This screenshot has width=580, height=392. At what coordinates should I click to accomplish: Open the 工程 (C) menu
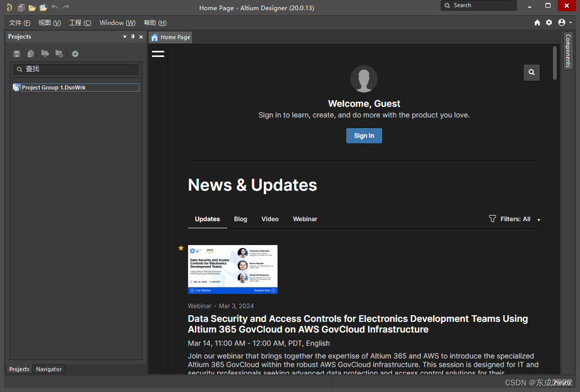tap(80, 23)
